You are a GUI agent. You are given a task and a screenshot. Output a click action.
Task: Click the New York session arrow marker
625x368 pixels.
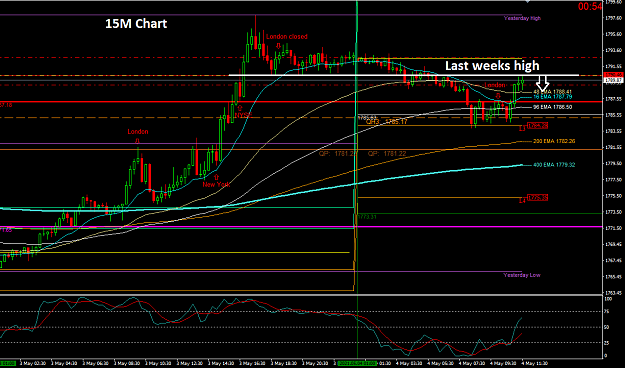[216, 177]
